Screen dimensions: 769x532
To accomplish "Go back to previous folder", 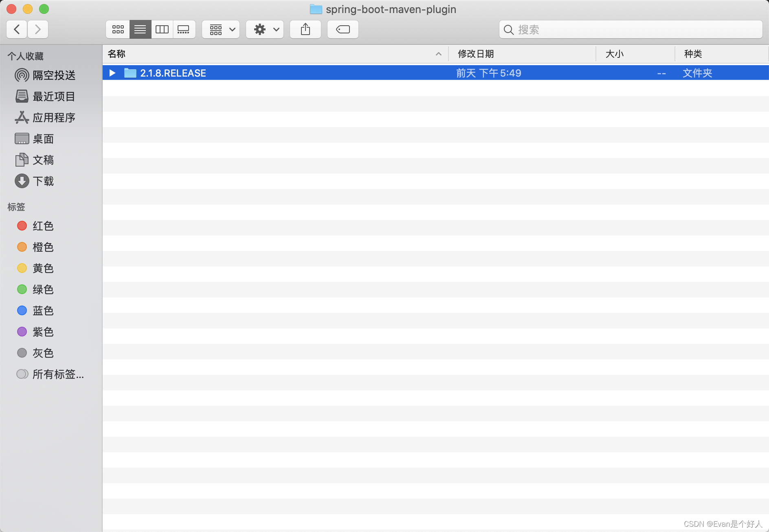I will point(17,29).
